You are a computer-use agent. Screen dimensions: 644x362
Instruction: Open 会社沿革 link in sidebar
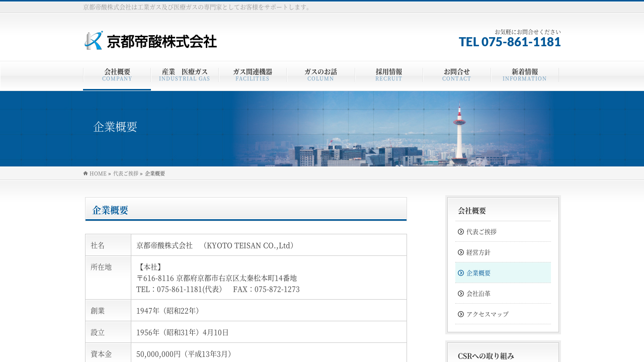(478, 294)
